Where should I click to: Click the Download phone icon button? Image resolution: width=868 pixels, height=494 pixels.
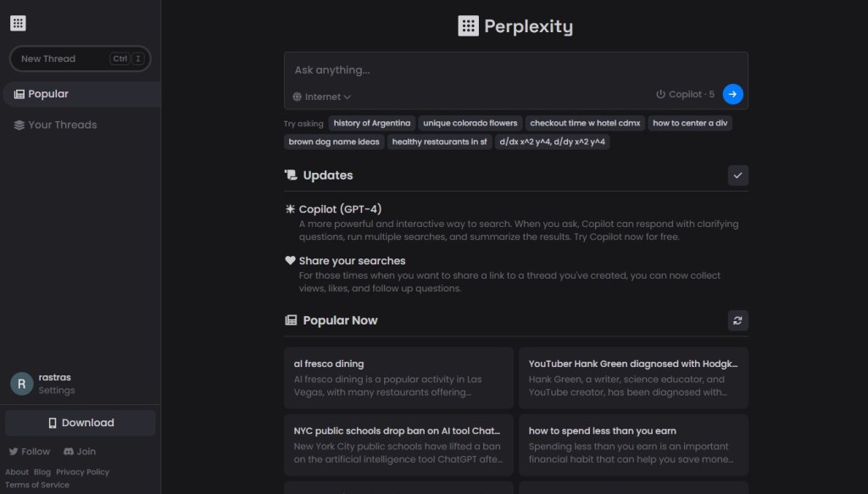coord(53,423)
